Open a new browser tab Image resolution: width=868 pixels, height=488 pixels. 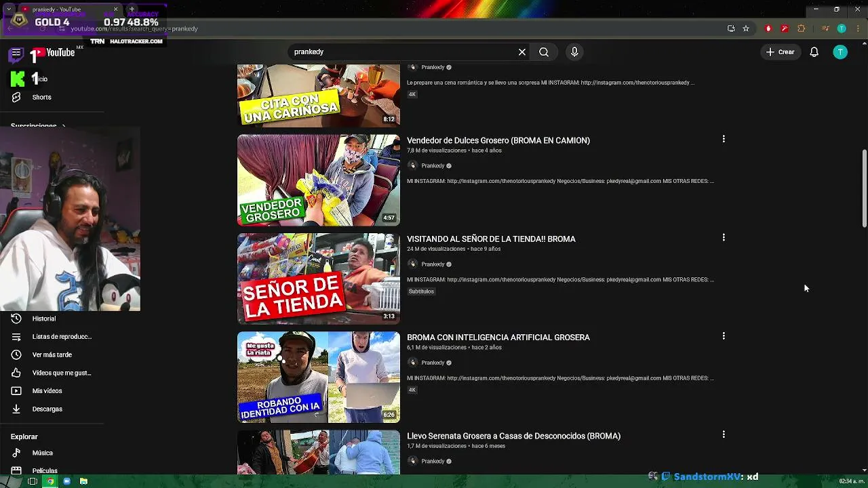[x=132, y=9]
